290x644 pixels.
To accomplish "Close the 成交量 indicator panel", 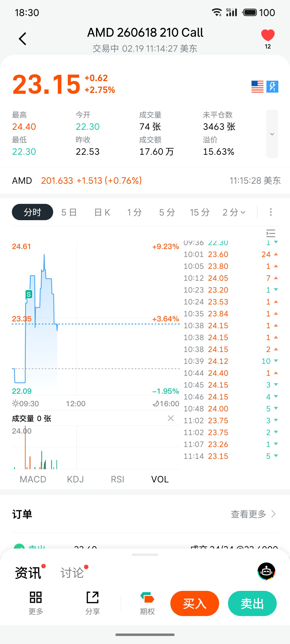I will [x=171, y=418].
